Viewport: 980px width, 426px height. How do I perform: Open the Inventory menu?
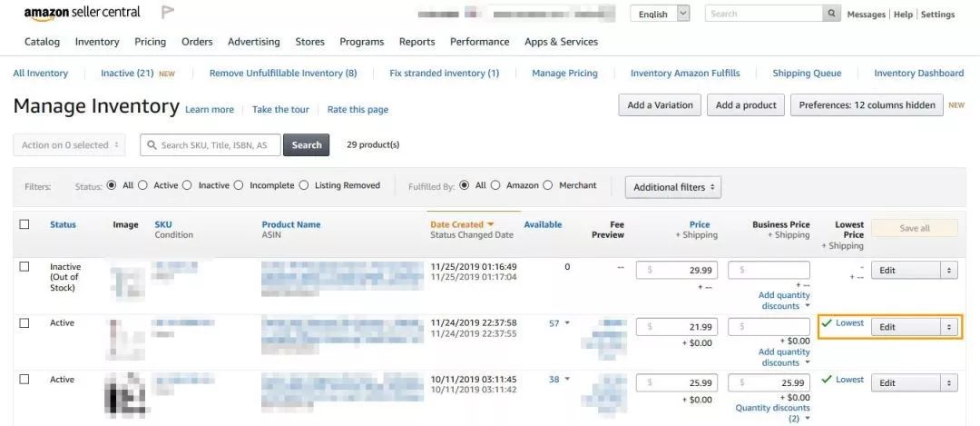tap(97, 42)
